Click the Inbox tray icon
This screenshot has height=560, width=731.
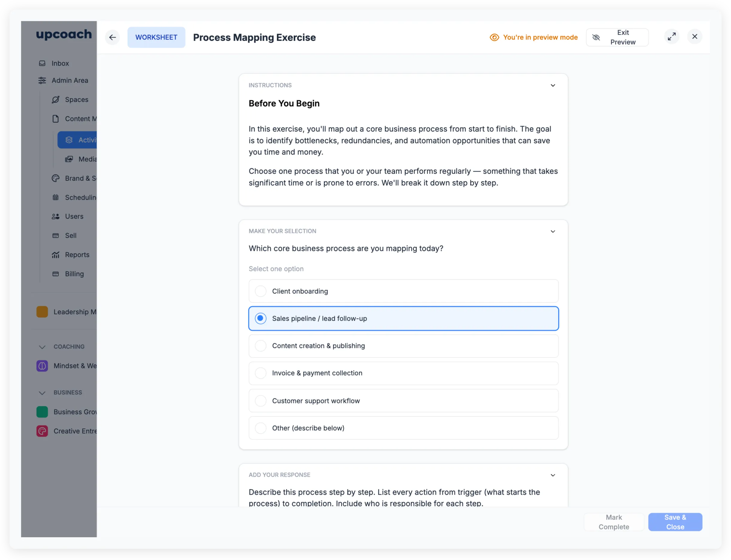pyautogui.click(x=42, y=63)
